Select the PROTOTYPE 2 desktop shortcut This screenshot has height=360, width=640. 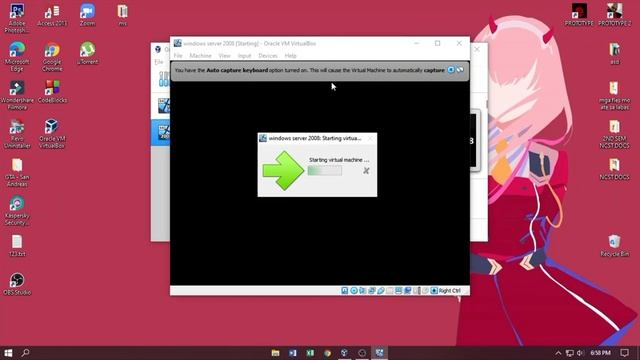pyautogui.click(x=614, y=15)
